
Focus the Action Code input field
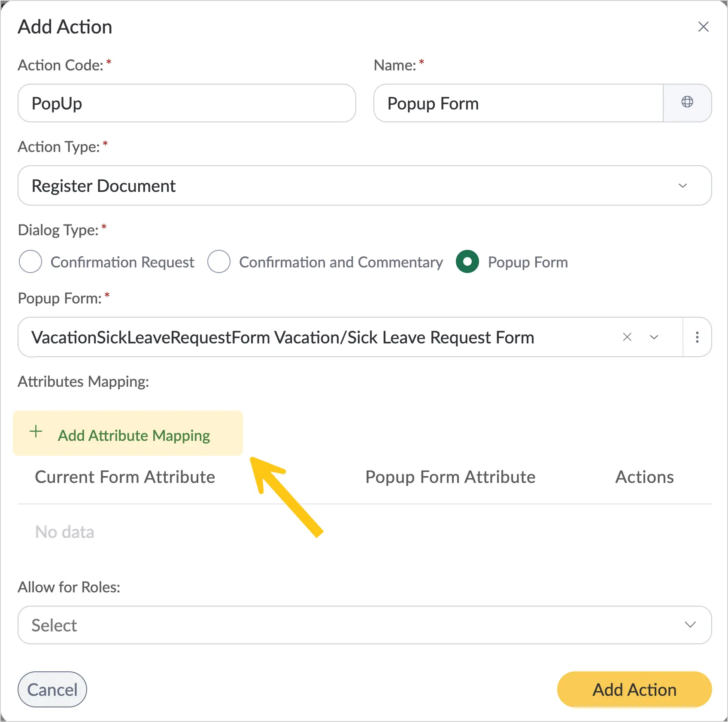click(187, 103)
